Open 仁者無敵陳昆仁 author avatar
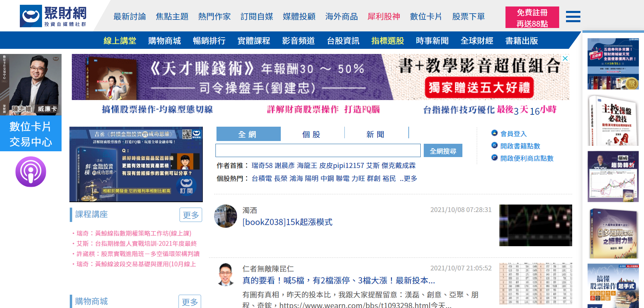Viewport: 644px width, 308px height. tap(225, 274)
